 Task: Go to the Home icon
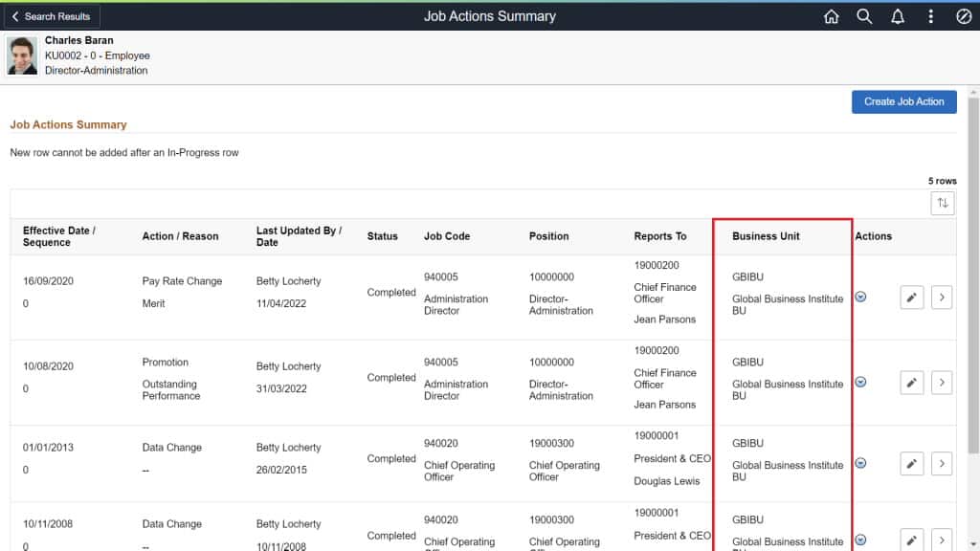(831, 16)
